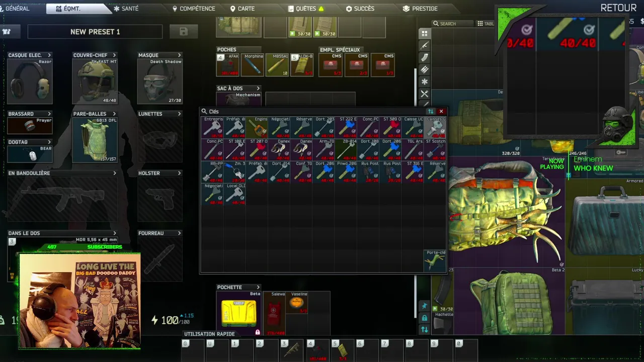Click the TGL Ars. key

coord(413,149)
